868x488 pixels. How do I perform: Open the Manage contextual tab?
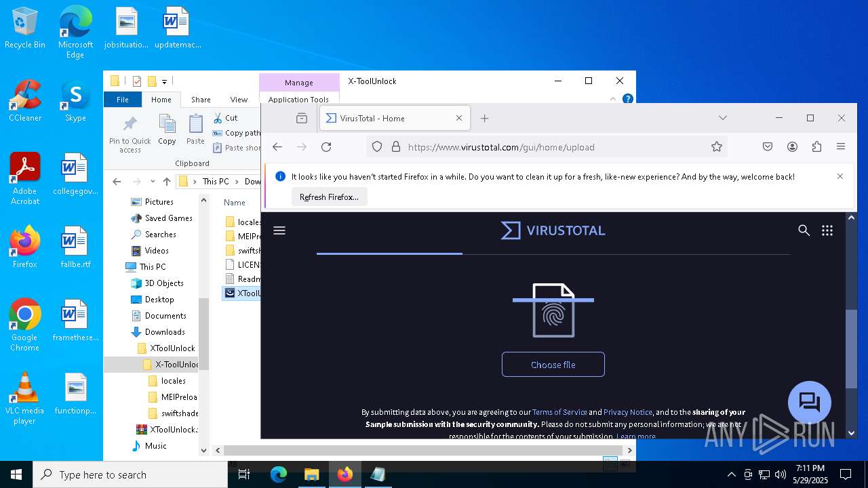(x=299, y=82)
